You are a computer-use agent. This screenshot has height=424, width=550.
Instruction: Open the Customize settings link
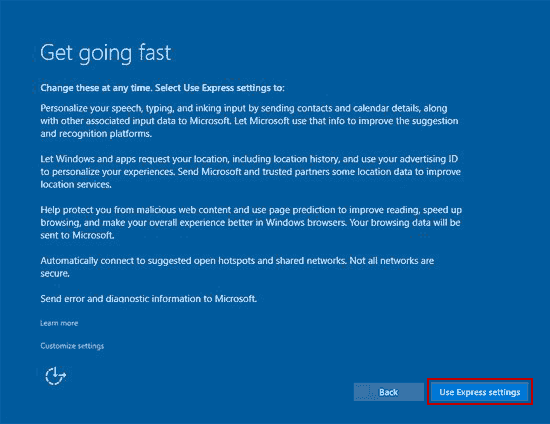pyautogui.click(x=72, y=346)
